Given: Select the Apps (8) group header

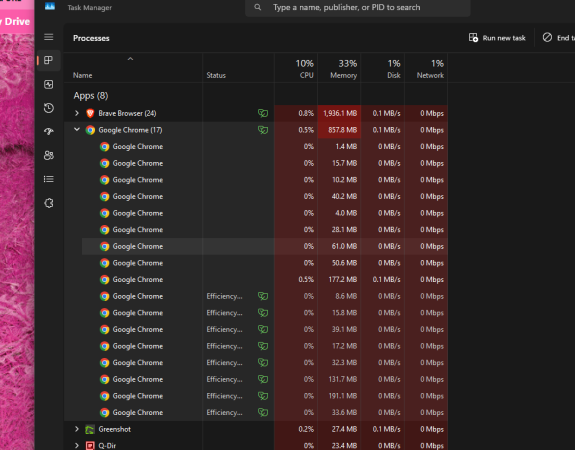Looking at the screenshot, I should coord(91,96).
